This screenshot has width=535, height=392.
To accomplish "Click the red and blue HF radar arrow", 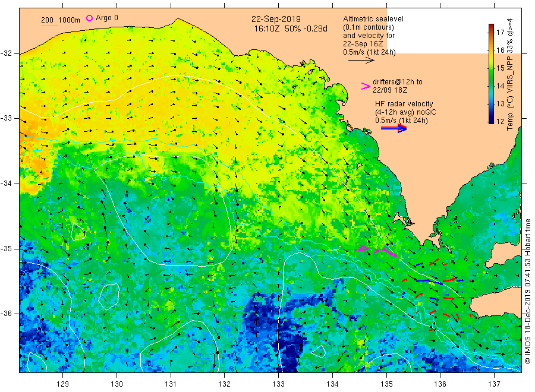I will (394, 128).
